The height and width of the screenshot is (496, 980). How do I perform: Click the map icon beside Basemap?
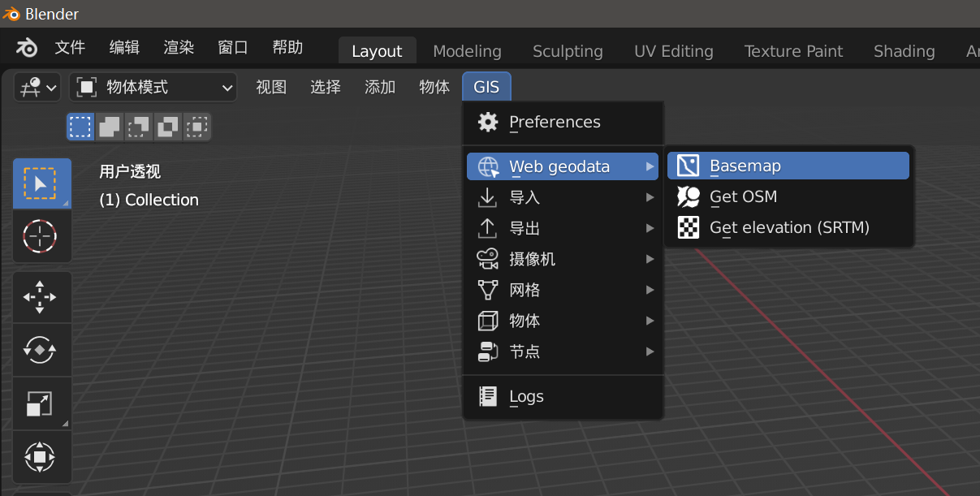point(689,166)
